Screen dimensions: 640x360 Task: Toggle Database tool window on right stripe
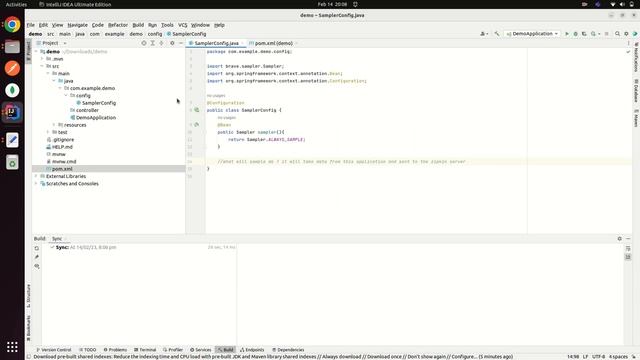[x=636, y=91]
